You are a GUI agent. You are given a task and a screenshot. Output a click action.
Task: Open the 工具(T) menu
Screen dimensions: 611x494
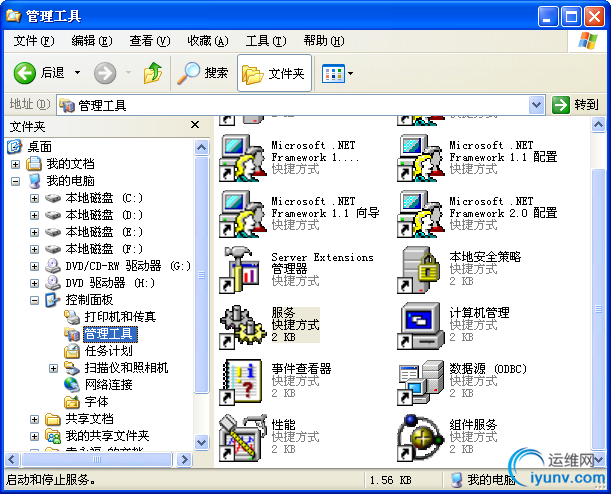[266, 41]
